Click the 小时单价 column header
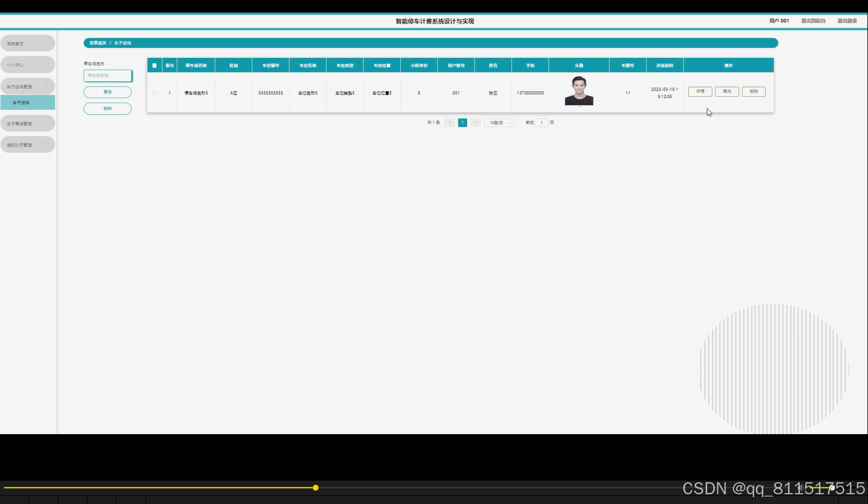868x504 pixels. pos(419,65)
